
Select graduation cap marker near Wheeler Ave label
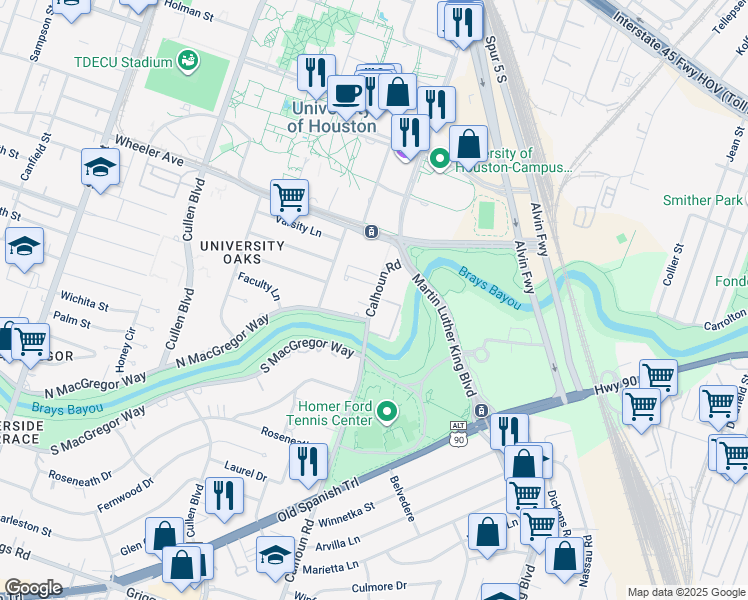tap(100, 166)
